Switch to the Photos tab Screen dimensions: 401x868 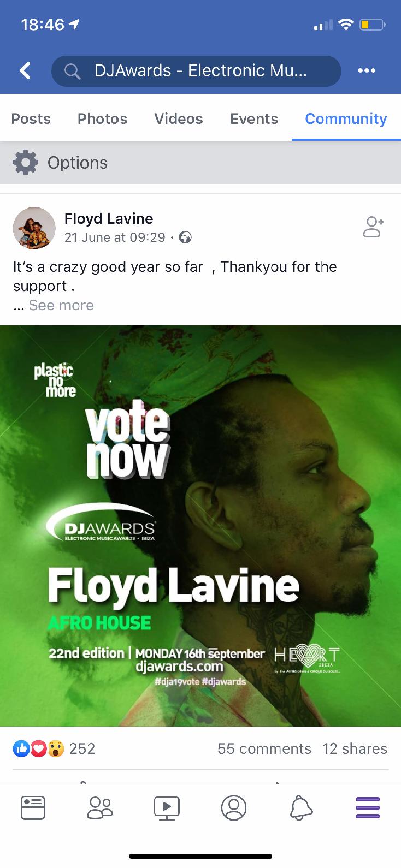[x=102, y=119]
